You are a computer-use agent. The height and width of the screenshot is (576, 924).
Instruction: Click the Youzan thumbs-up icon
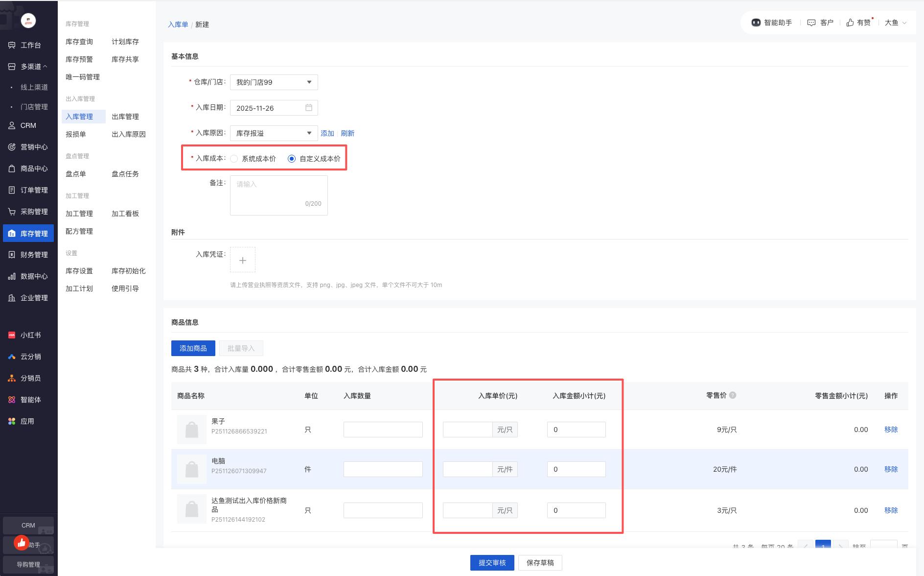[850, 23]
